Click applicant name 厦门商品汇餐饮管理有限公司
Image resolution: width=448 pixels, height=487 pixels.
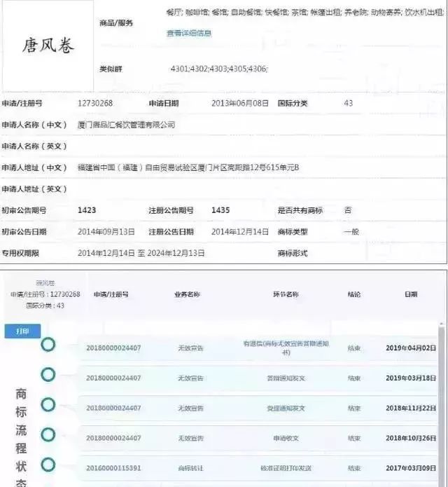pos(126,125)
